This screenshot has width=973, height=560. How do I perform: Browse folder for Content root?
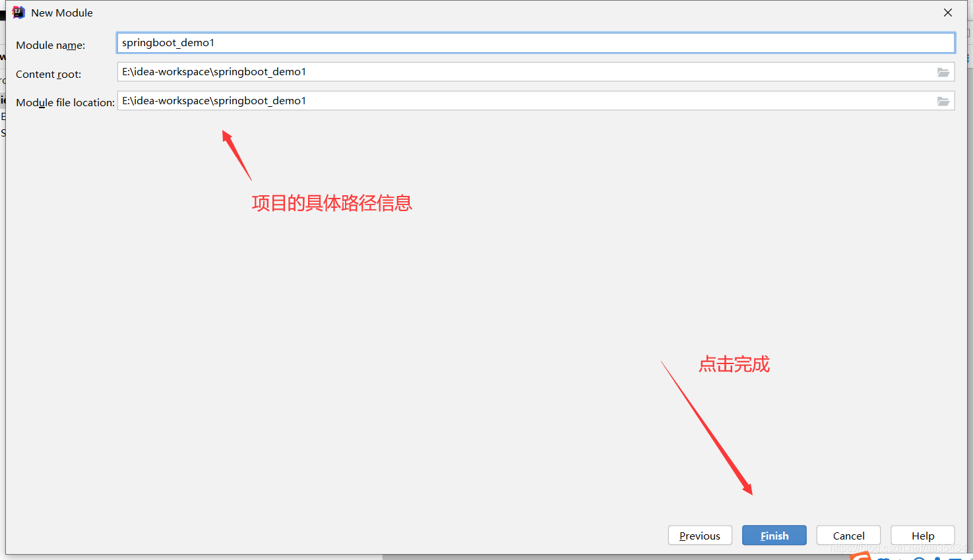pyautogui.click(x=943, y=73)
